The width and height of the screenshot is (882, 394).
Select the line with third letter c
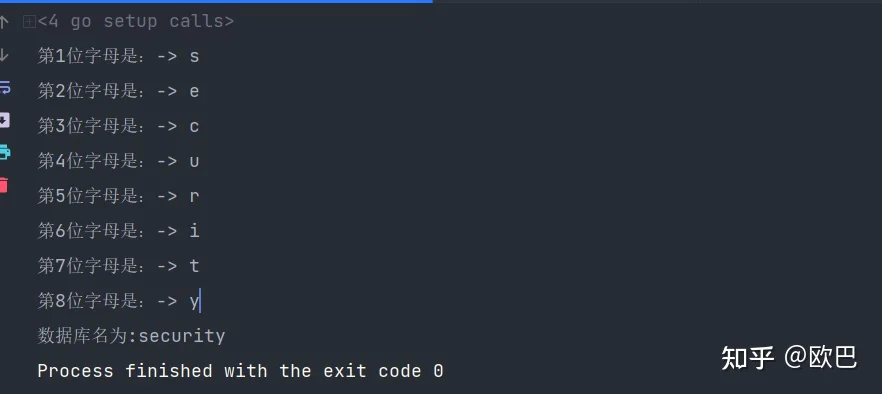[x=118, y=126]
